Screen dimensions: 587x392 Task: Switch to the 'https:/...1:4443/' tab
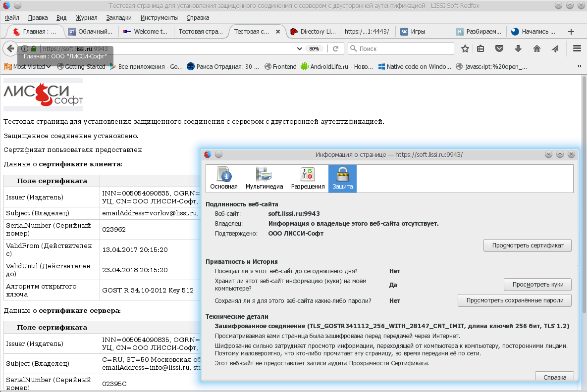click(x=367, y=32)
